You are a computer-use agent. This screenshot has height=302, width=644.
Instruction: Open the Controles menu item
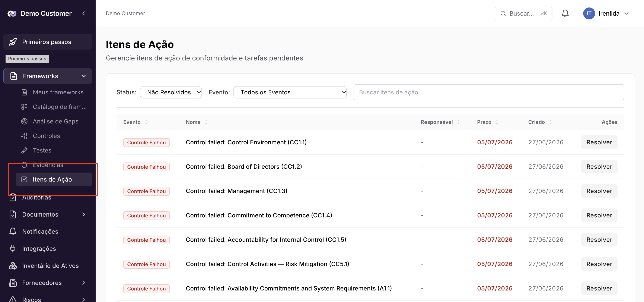(x=54, y=136)
